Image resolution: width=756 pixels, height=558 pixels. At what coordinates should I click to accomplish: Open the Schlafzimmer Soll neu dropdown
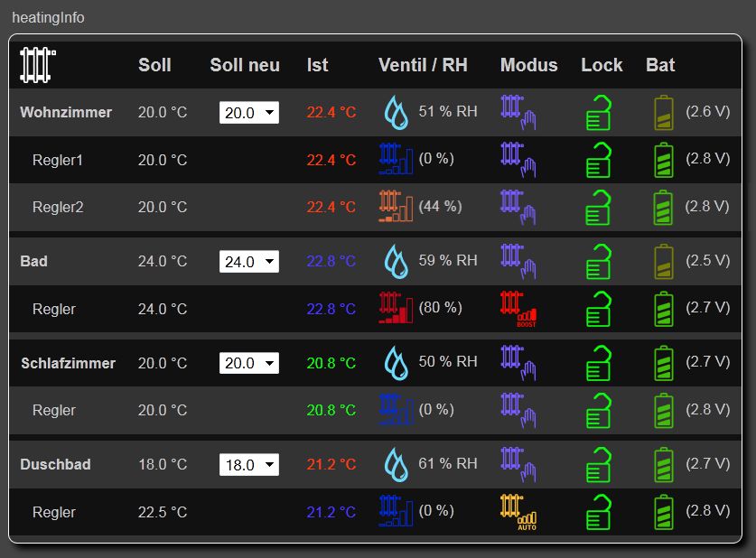coord(249,362)
